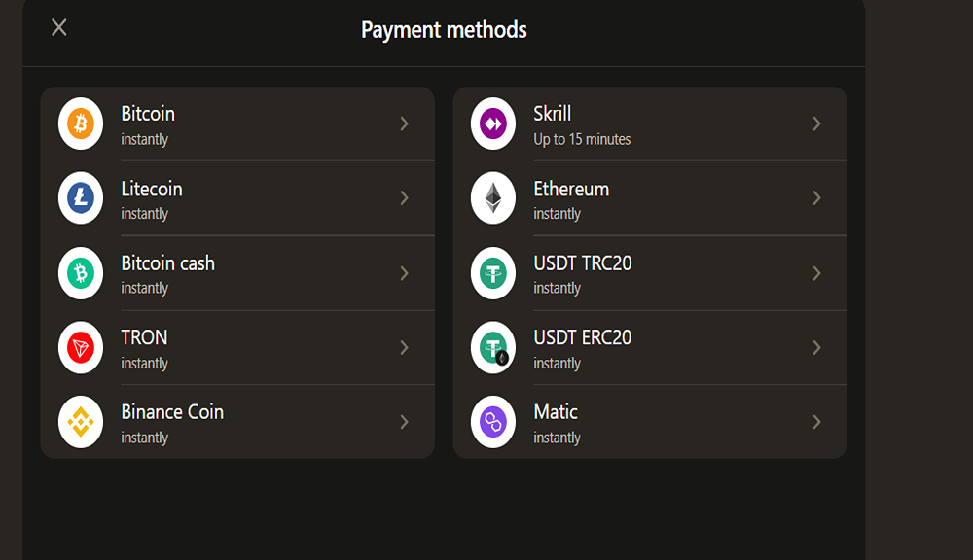Click the purple Matic logo icon
The width and height of the screenshot is (973, 560).
coord(493,422)
